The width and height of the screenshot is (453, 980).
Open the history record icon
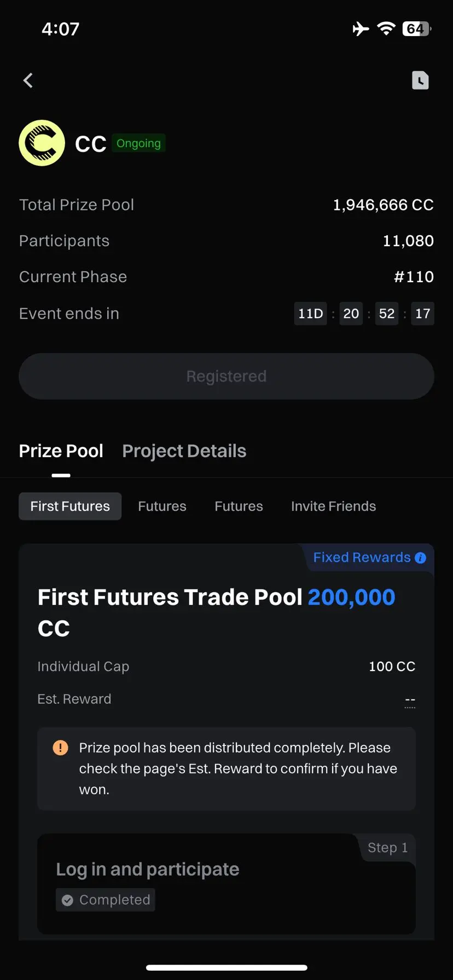(x=420, y=80)
